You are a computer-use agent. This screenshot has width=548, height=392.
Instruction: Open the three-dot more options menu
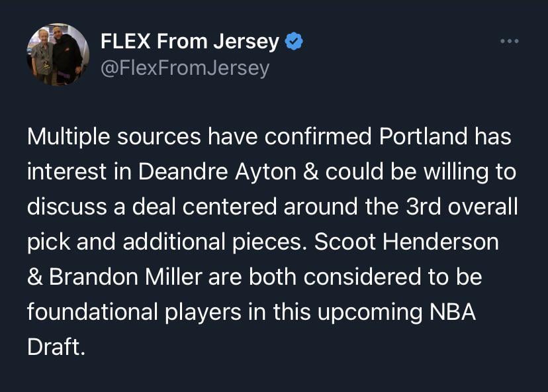510,42
